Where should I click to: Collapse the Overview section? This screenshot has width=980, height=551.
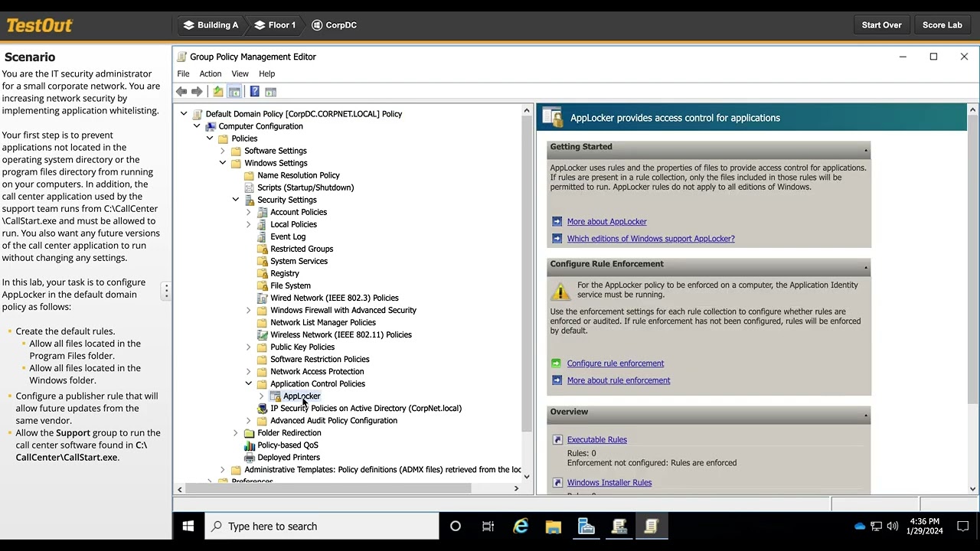tap(866, 415)
